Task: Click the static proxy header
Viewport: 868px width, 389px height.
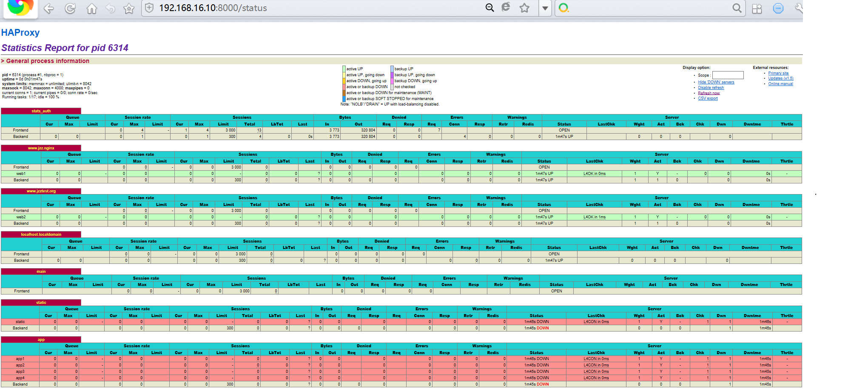Action: click(41, 303)
